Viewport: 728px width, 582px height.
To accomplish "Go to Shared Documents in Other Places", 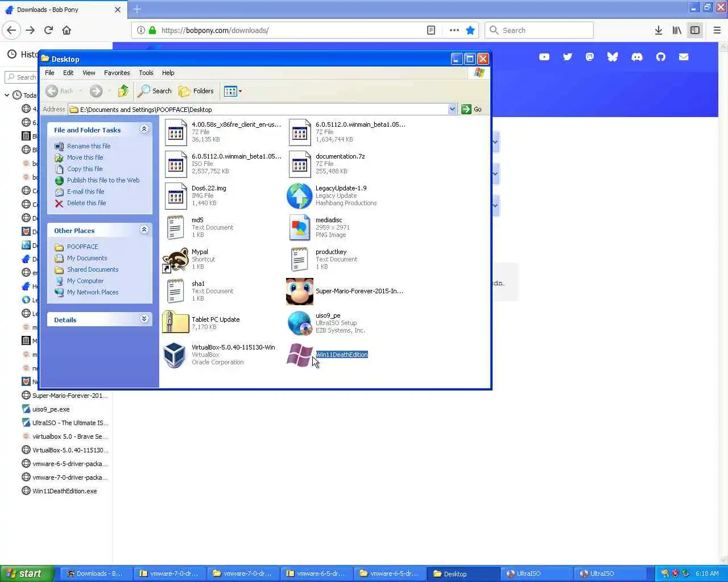I will pos(93,269).
